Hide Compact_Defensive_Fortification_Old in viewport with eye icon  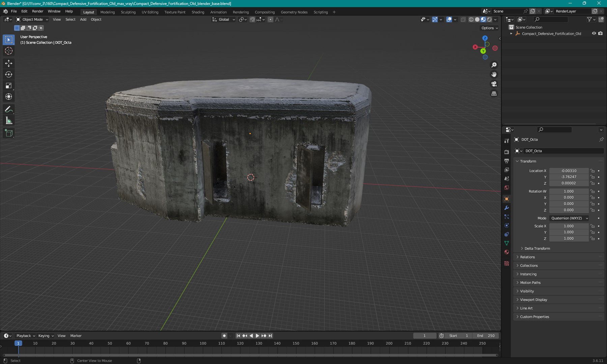pyautogui.click(x=594, y=33)
